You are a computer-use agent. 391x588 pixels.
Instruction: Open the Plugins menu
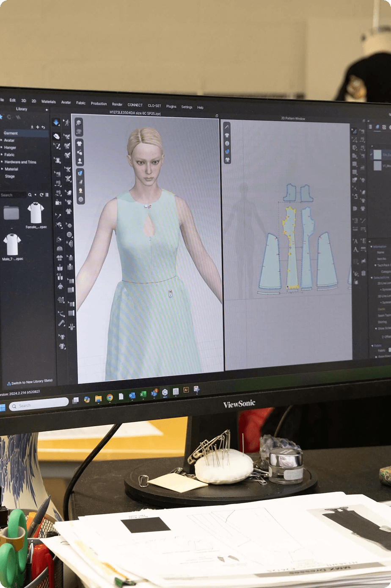171,106
